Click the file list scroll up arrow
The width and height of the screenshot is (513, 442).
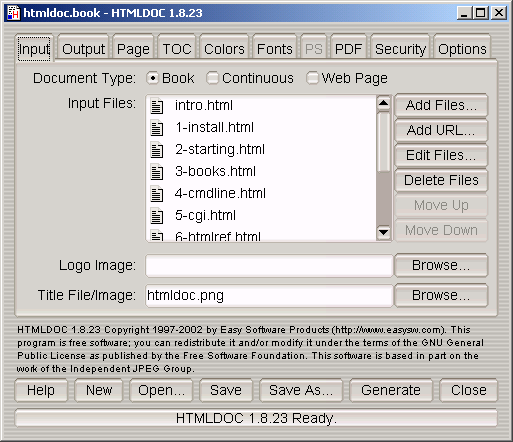(384, 103)
